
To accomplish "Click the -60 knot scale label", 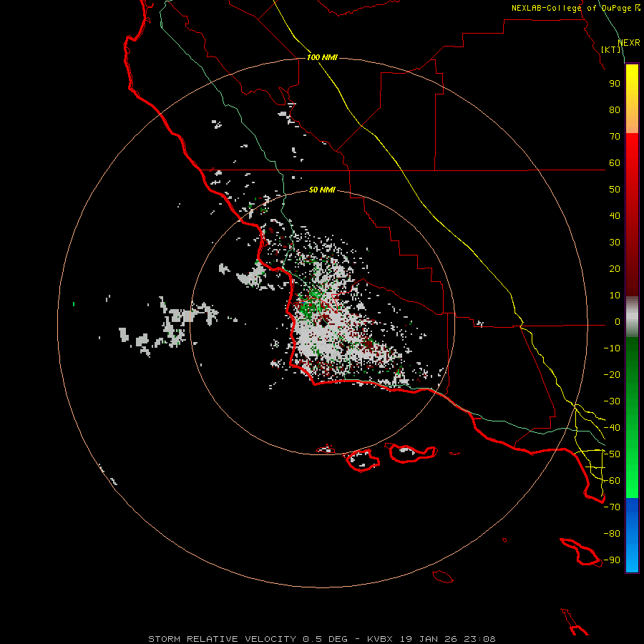I will click(612, 481).
